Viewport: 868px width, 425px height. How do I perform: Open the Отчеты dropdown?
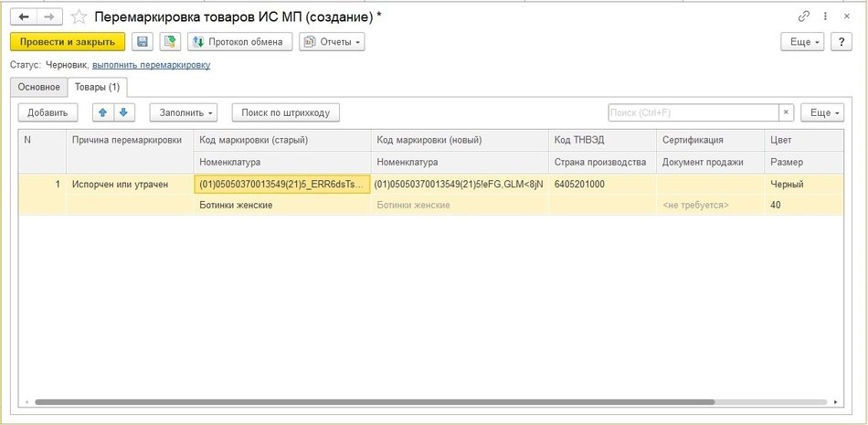(332, 41)
